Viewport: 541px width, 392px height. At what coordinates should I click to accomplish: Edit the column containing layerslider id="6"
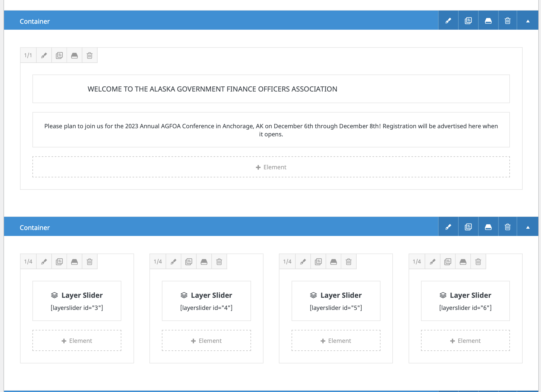[433, 262]
